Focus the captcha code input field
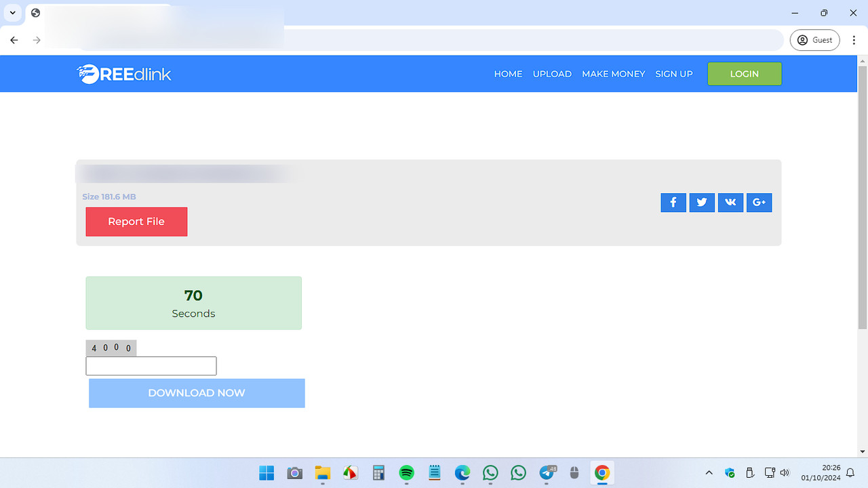Image resolution: width=868 pixels, height=488 pixels. [151, 366]
